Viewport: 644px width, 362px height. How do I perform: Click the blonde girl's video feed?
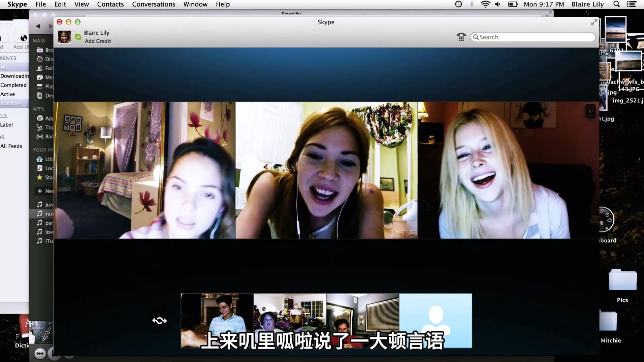coord(508,170)
